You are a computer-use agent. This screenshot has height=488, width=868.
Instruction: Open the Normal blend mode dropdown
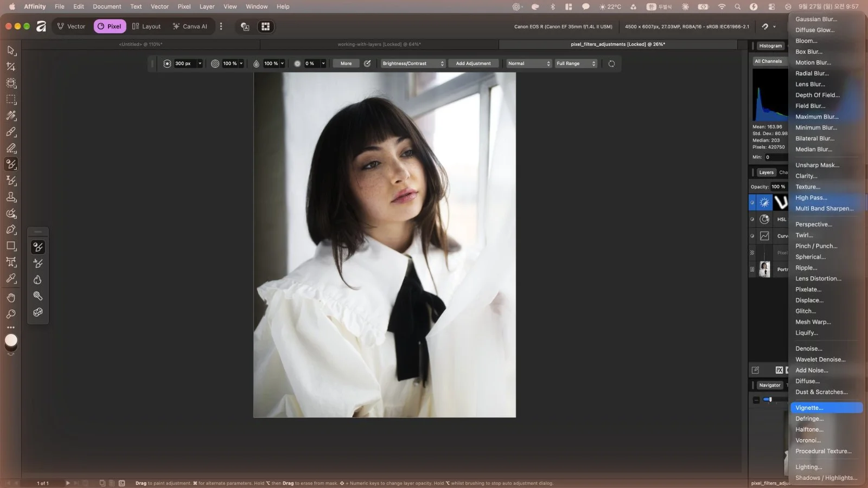(529, 63)
